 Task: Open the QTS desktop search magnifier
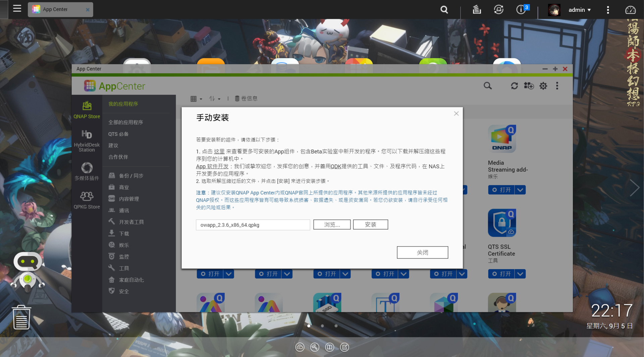coord(444,10)
